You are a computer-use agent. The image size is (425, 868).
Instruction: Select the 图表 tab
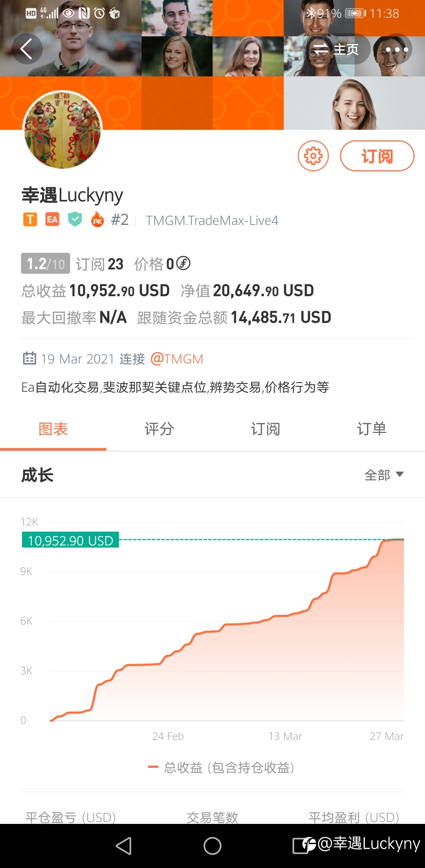[53, 429]
